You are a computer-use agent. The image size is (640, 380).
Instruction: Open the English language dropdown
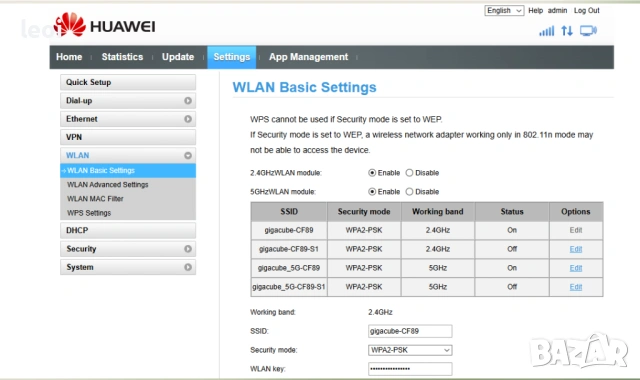504,11
